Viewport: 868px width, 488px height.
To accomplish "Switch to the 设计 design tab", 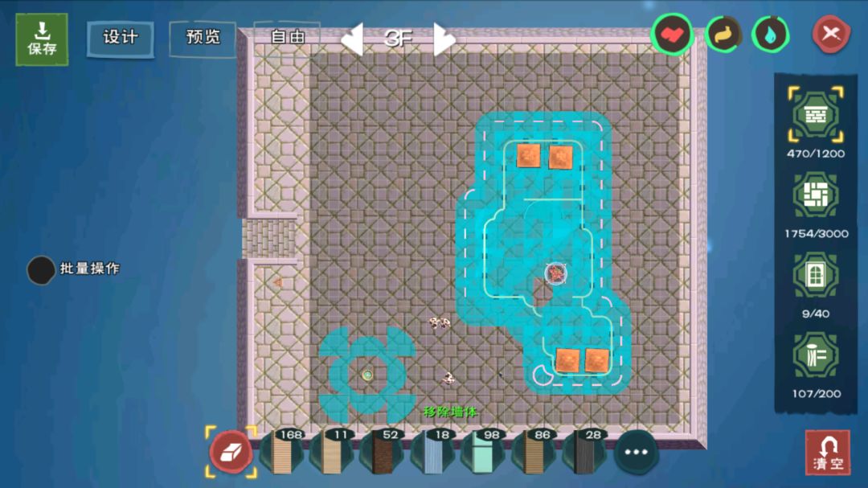I will tap(120, 39).
